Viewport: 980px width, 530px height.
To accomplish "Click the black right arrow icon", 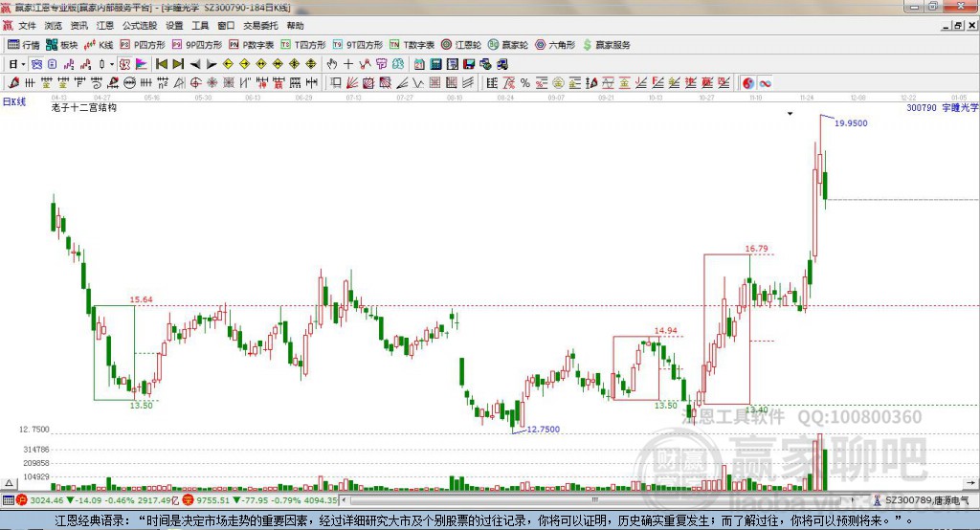I will 212,64.
